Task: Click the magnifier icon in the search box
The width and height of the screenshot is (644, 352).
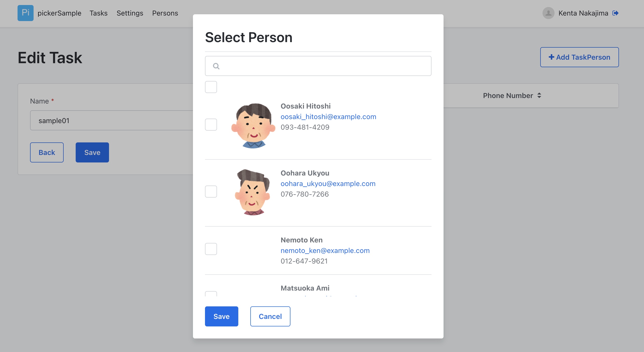Action: tap(216, 66)
